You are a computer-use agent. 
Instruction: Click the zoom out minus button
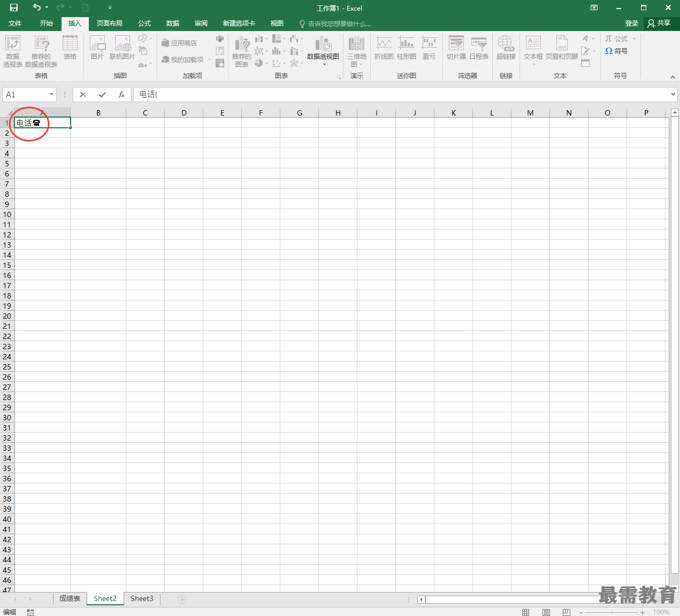581,612
